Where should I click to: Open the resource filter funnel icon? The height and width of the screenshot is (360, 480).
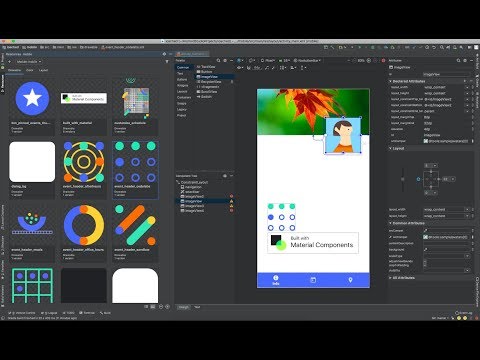[167, 62]
